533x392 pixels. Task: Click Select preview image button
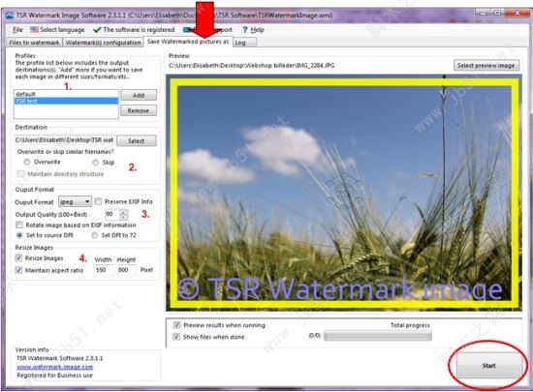[486, 66]
